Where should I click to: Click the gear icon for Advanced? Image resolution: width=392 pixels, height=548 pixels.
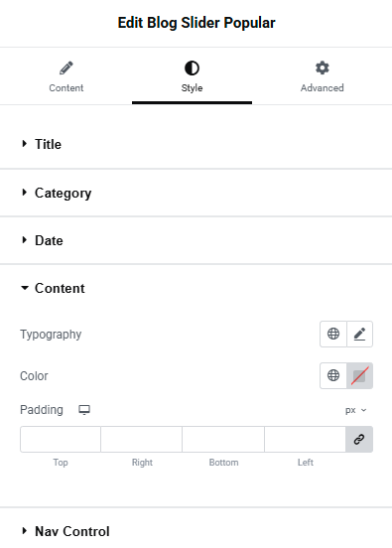[x=323, y=68]
